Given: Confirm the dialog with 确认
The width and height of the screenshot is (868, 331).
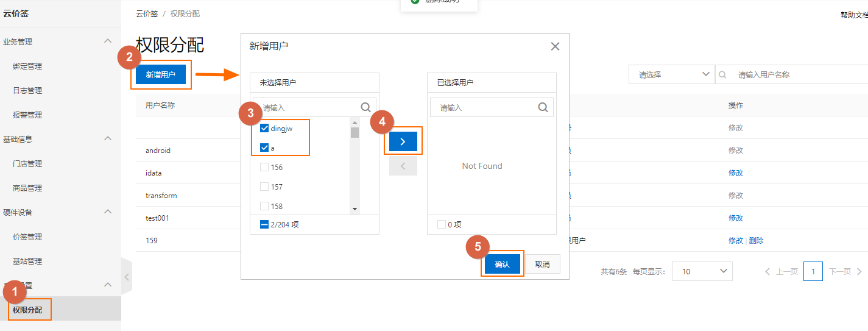Looking at the screenshot, I should (502, 264).
